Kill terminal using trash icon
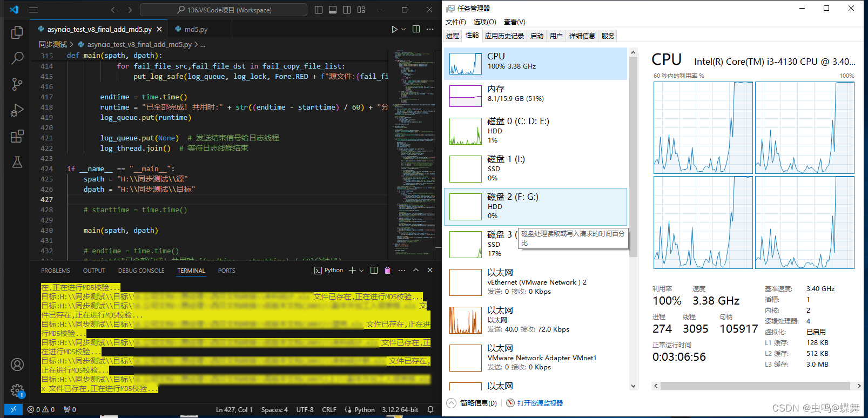The image size is (868, 418). pos(387,270)
